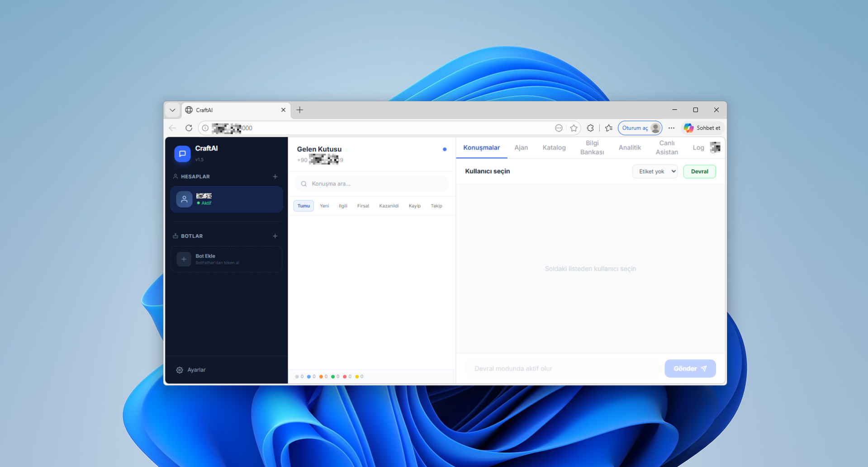Refresh the page with reload icon
Viewport: 868px width, 467px height.
(x=189, y=128)
